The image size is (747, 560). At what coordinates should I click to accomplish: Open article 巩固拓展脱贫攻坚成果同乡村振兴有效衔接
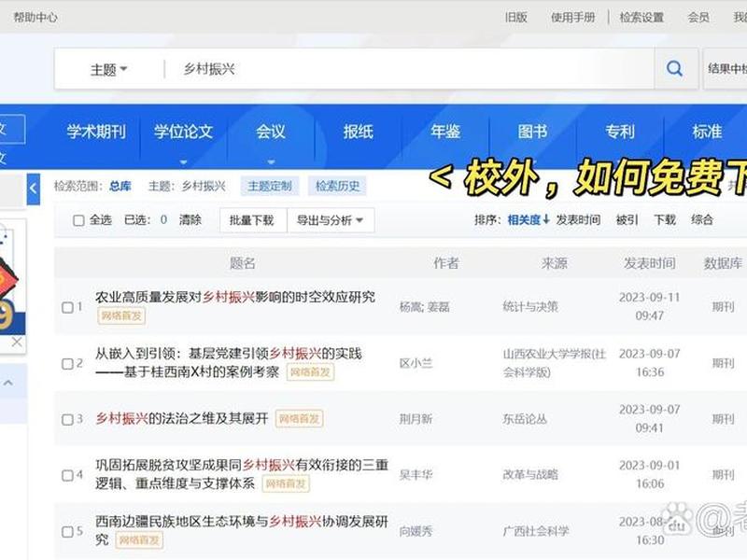click(x=242, y=474)
